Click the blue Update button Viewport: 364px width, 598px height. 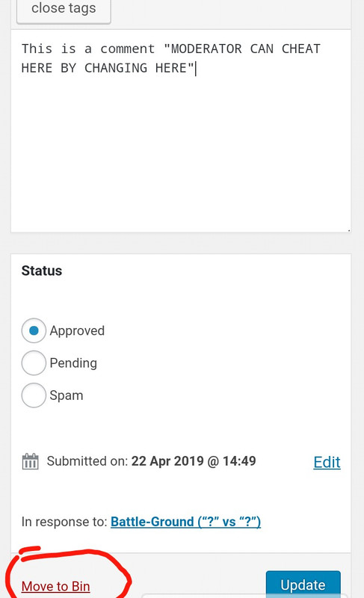point(303,584)
